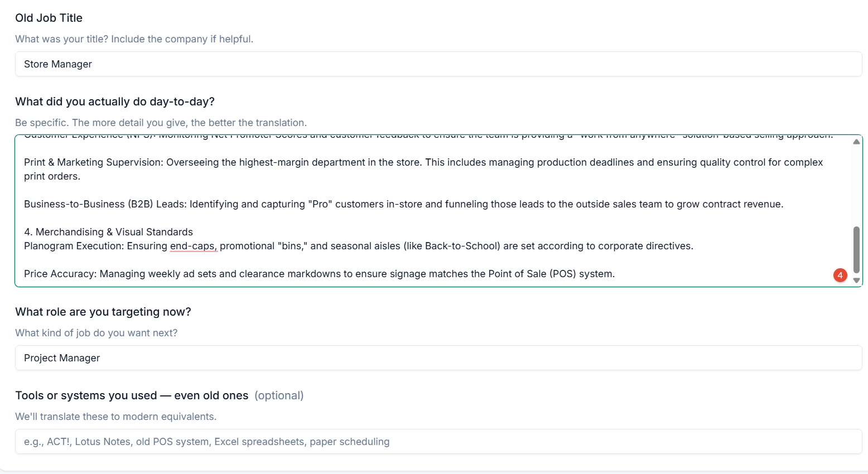Select the Store Manager job title field
The width and height of the screenshot is (868, 474).
(223, 64)
